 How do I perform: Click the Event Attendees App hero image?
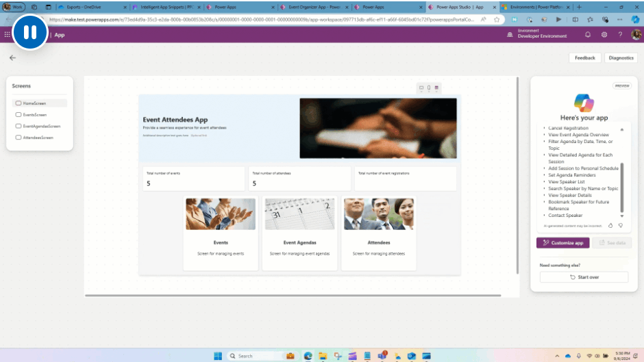coord(378,128)
